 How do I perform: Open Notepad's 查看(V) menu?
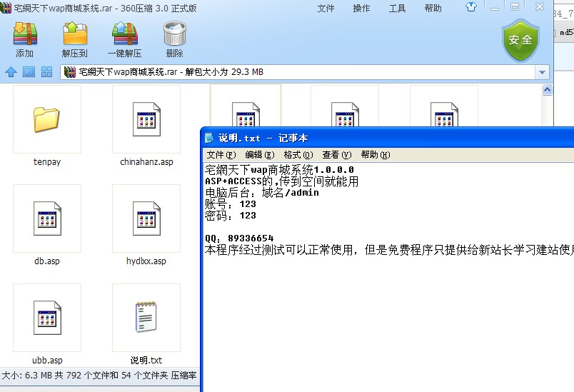(x=337, y=155)
